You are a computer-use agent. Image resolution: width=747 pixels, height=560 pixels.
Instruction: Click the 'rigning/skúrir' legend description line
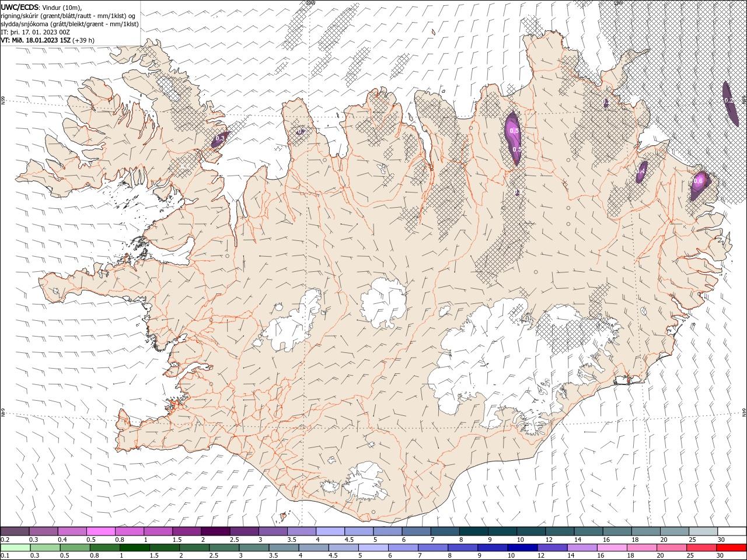[x=69, y=16]
